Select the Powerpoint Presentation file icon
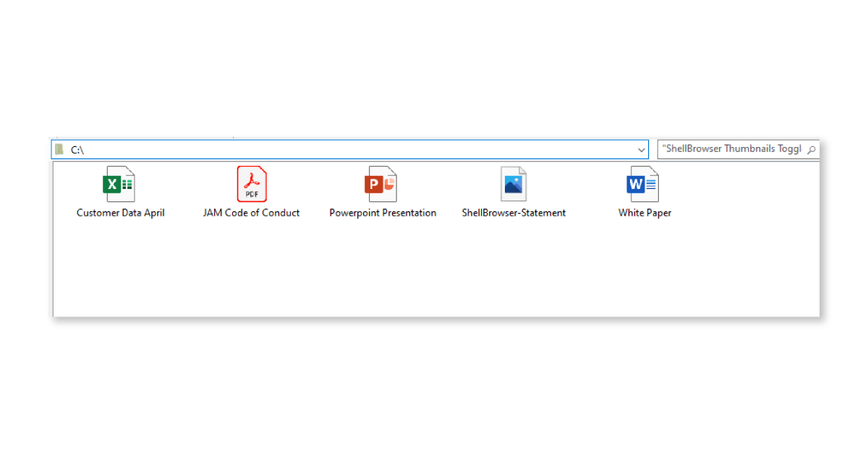Viewport: 868px width, 454px height. pos(381,185)
